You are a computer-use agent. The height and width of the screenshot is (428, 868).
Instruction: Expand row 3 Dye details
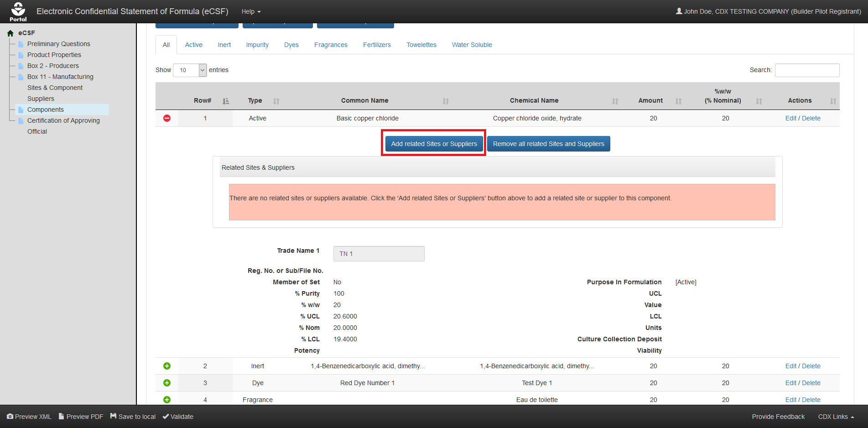167,383
